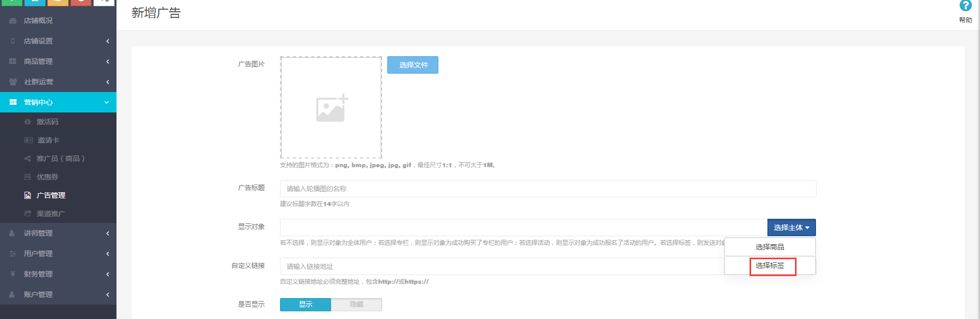Click the 优惠券 coupon icon
The image size is (980, 319).
tap(28, 177)
